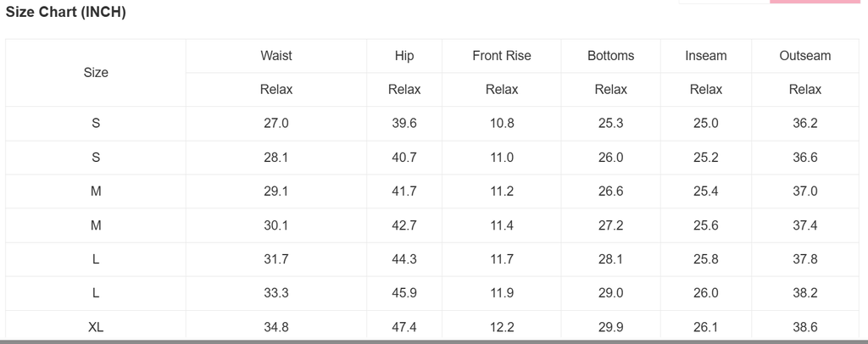This screenshot has height=344, width=868.
Task: Click the Front Rise column header
Action: (502, 56)
